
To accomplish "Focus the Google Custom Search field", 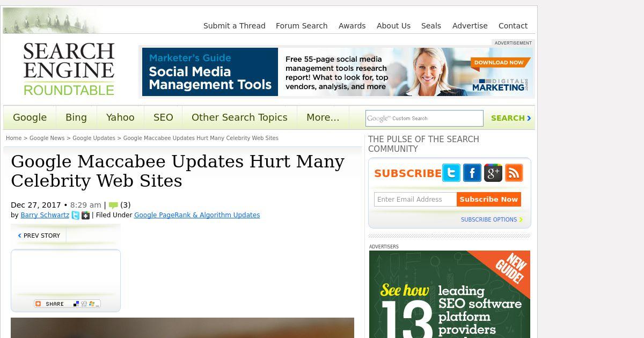I will point(425,118).
